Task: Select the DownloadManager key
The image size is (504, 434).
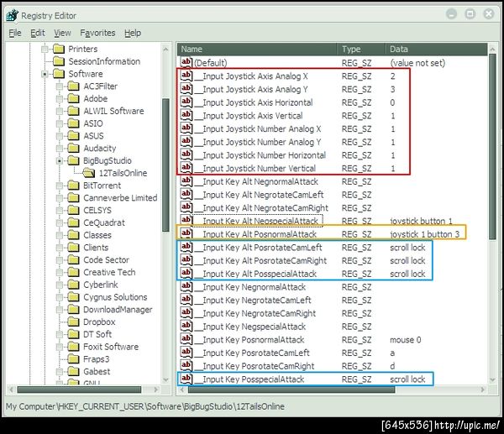Action: pyautogui.click(x=118, y=310)
